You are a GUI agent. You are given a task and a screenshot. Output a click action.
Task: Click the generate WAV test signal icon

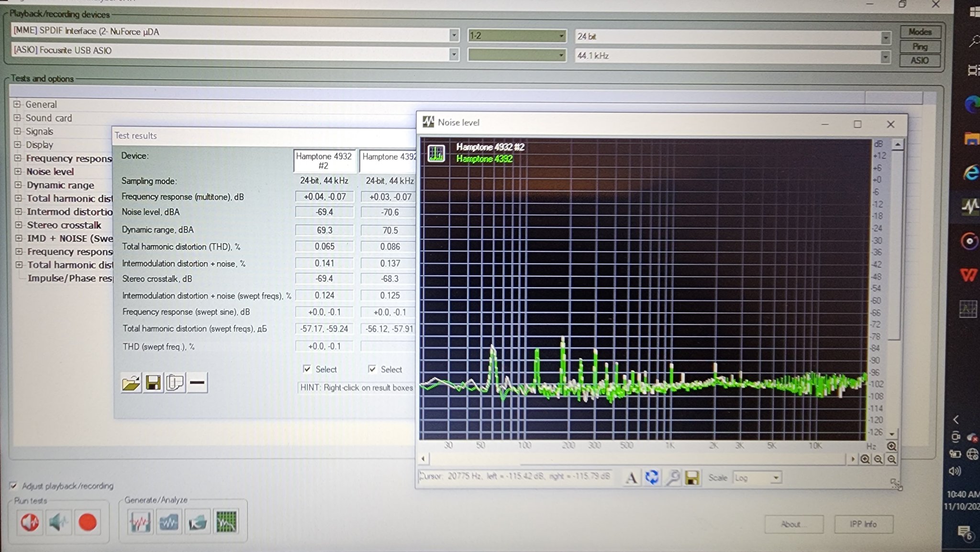(140, 522)
